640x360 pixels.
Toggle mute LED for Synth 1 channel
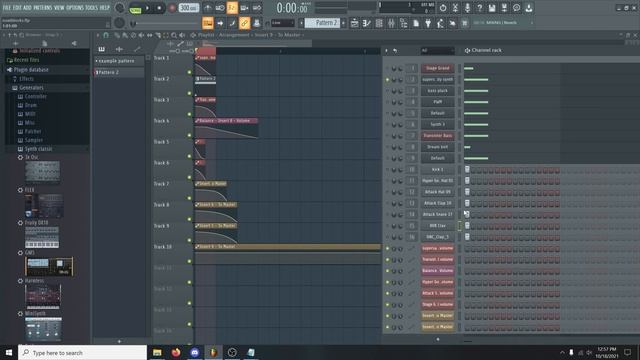coord(387,124)
